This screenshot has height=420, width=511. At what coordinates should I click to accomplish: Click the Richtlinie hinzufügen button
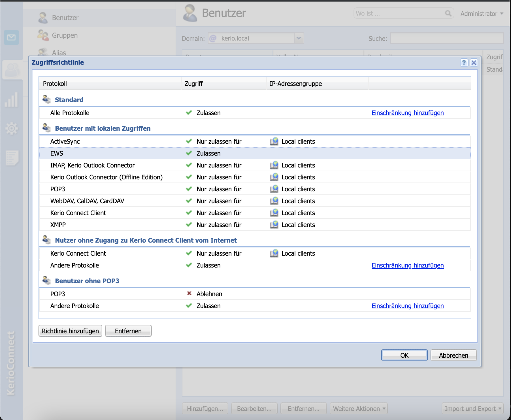tap(70, 331)
